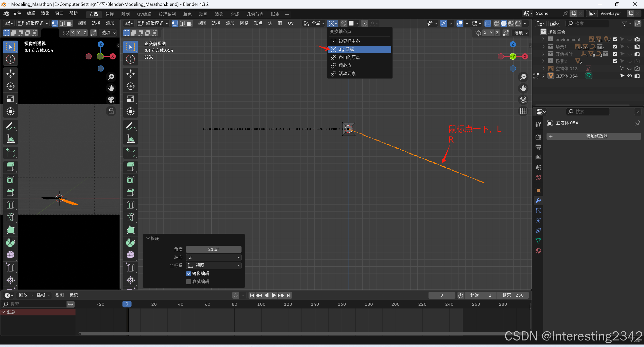644x347 pixels.
Task: Switch to the UV编辑 workspace tab
Action: coord(144,14)
